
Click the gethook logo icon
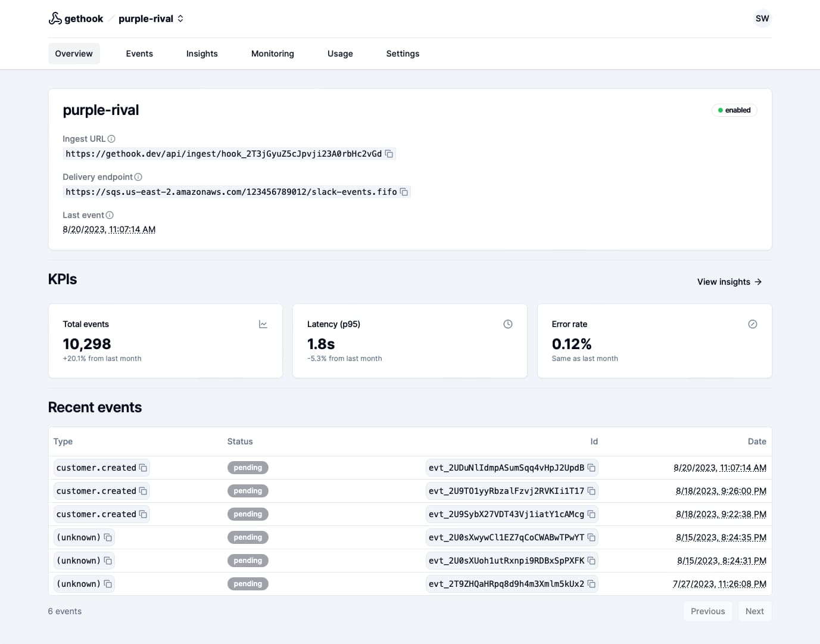click(x=54, y=18)
